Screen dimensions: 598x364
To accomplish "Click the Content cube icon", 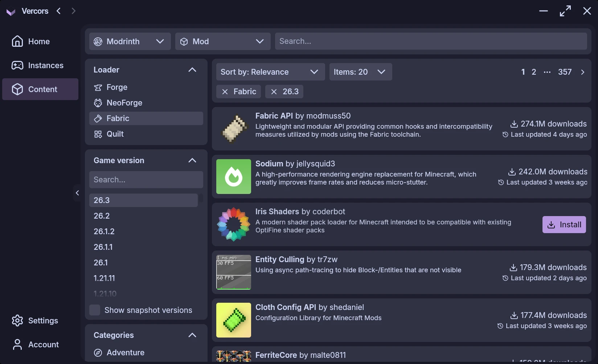I will point(17,89).
